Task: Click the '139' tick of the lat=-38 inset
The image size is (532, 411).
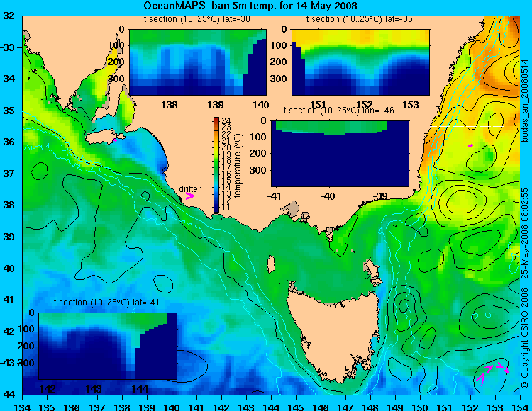Action: (x=216, y=104)
